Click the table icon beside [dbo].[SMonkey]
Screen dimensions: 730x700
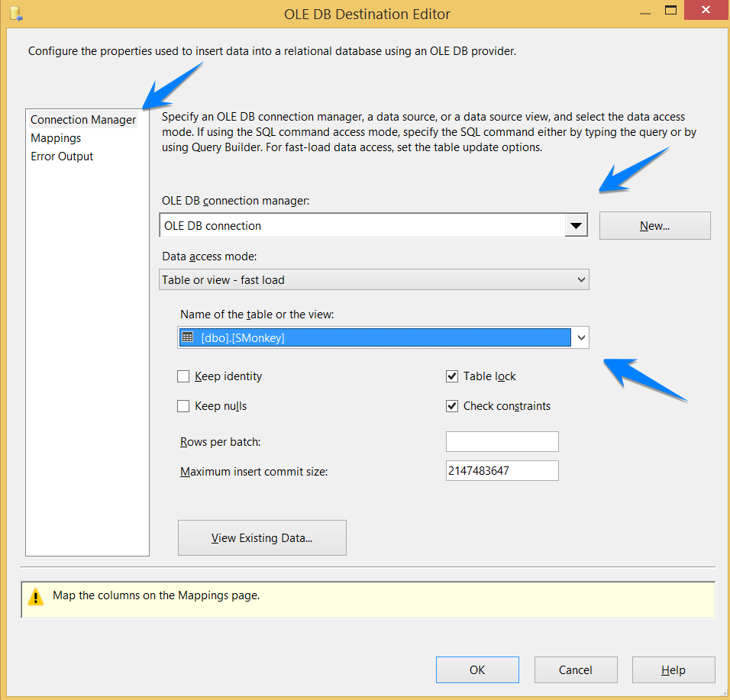coord(188,337)
